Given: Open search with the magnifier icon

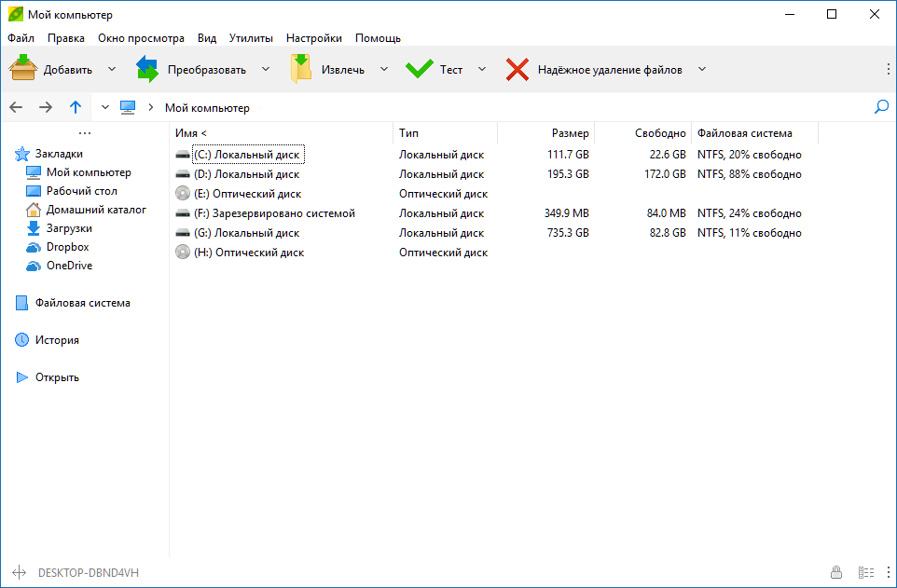Looking at the screenshot, I should tap(881, 107).
